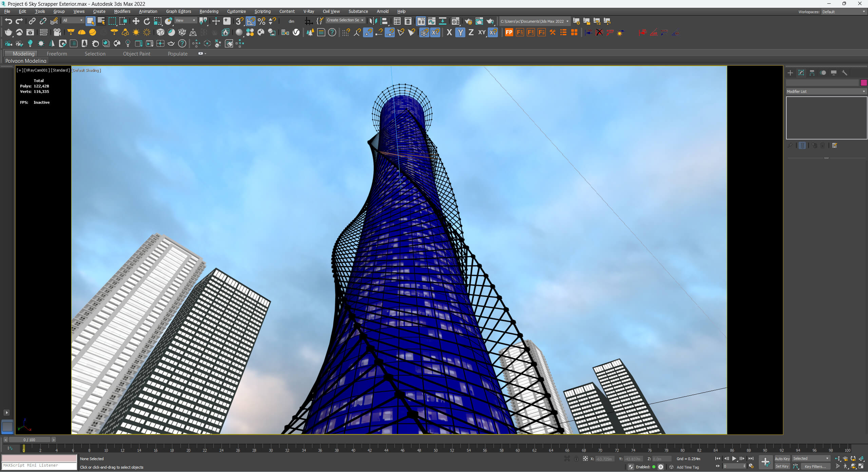Click the Undo arrow icon
Image resolution: width=868 pixels, height=472 pixels.
click(8, 21)
